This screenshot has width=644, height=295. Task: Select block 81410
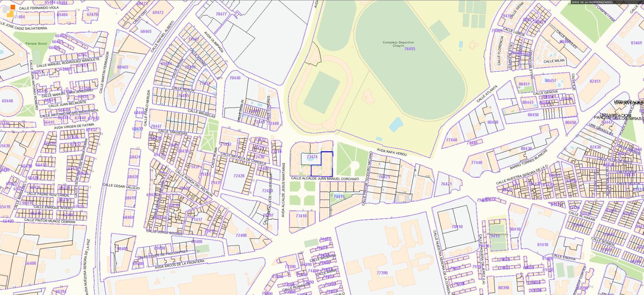point(542,245)
